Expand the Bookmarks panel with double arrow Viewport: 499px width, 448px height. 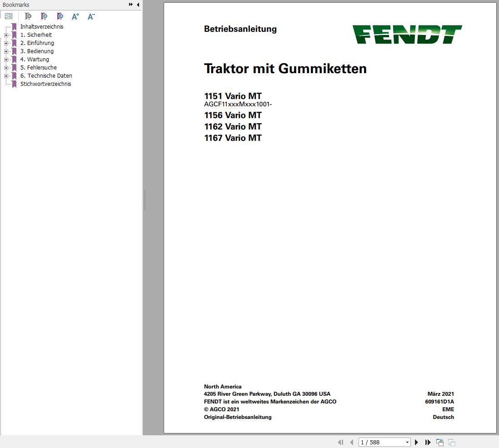[x=130, y=5]
